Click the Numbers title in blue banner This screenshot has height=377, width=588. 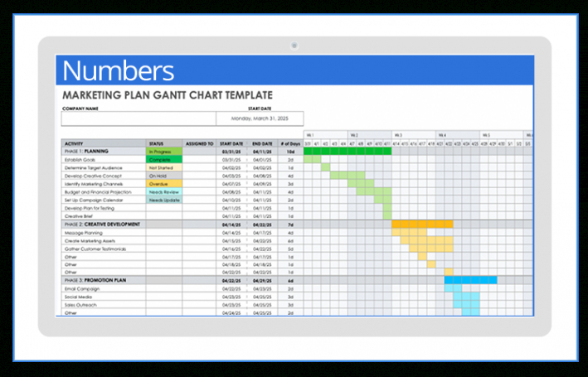pos(119,70)
